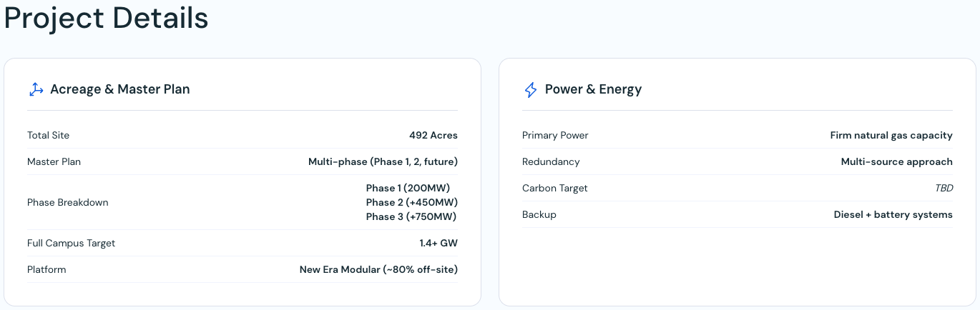The image size is (980, 310).
Task: Click the TBD Carbon Target value
Action: [944, 188]
